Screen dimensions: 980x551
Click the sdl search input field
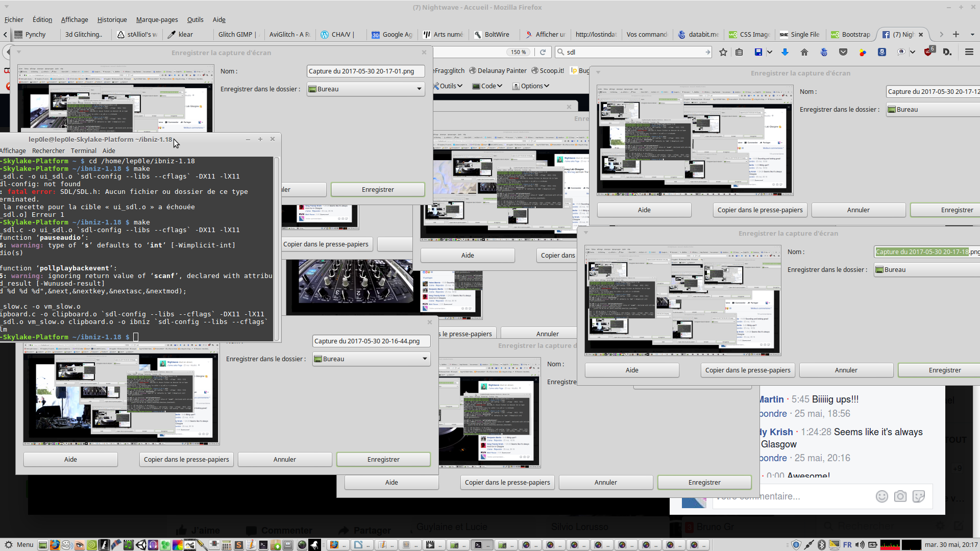click(633, 52)
